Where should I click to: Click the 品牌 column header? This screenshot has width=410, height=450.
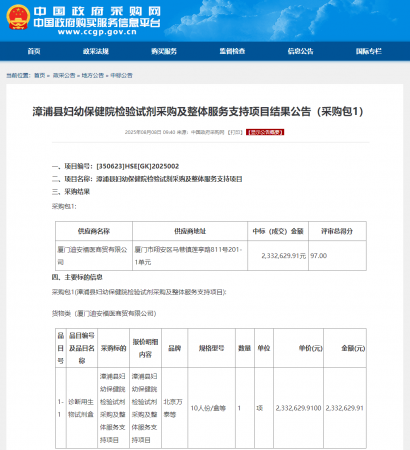click(x=174, y=348)
